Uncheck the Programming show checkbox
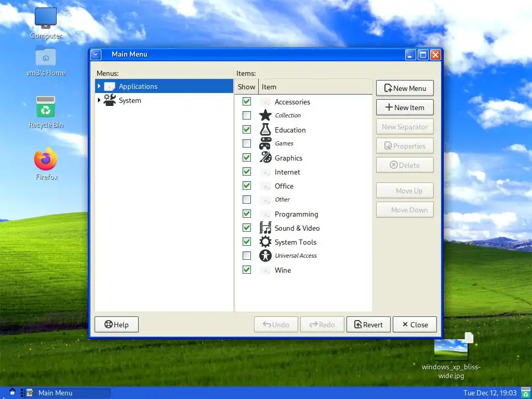The image size is (532, 399). 247,214
